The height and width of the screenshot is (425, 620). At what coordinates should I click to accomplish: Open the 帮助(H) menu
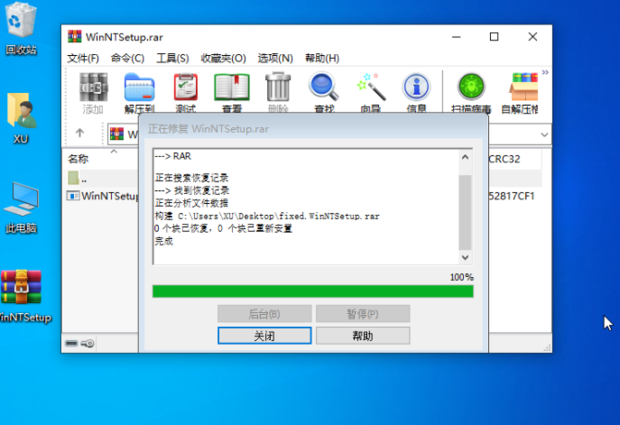[x=322, y=58]
